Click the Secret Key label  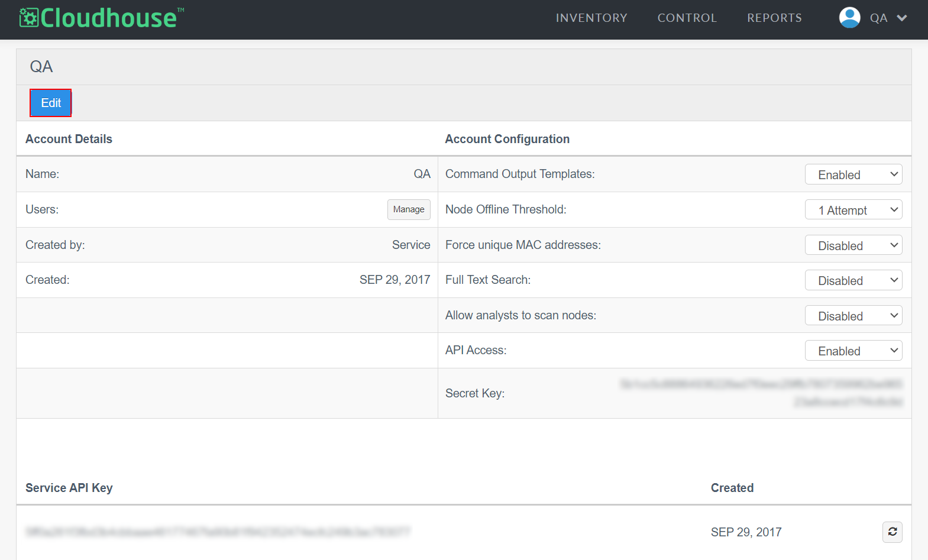475,393
